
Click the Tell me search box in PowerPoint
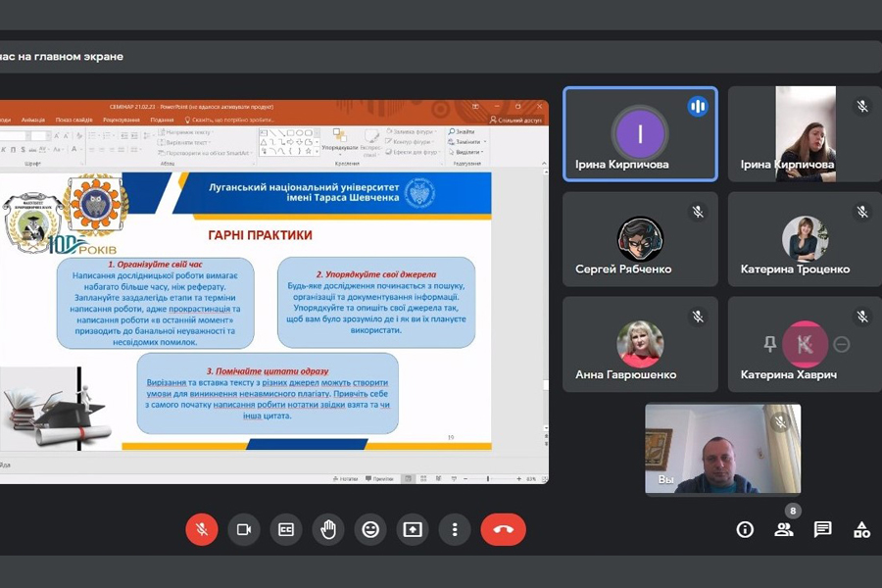coord(229,120)
